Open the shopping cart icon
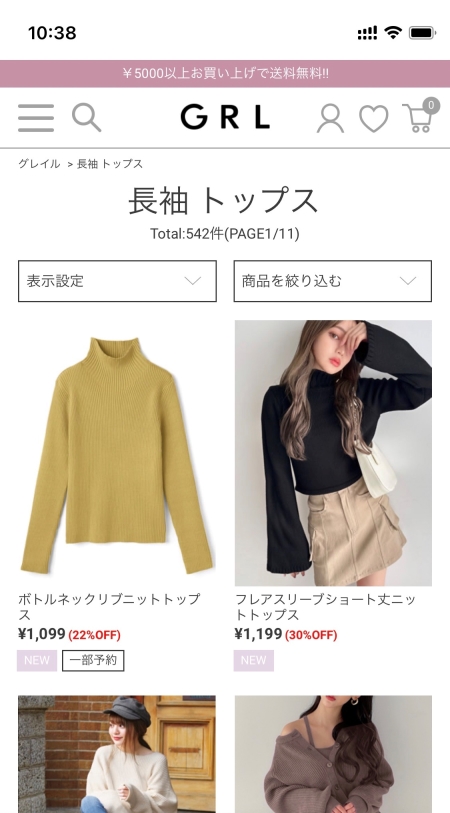Viewport: 450px width, 813px height. click(421, 116)
